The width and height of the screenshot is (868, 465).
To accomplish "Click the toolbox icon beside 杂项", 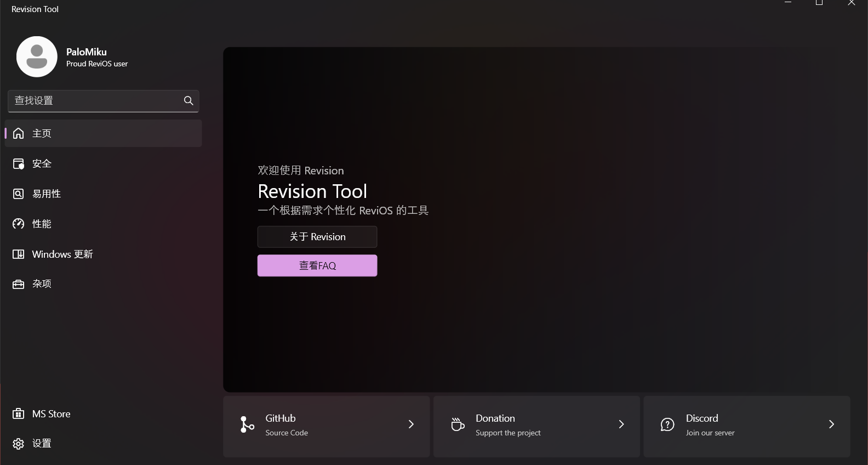I will 19,284.
